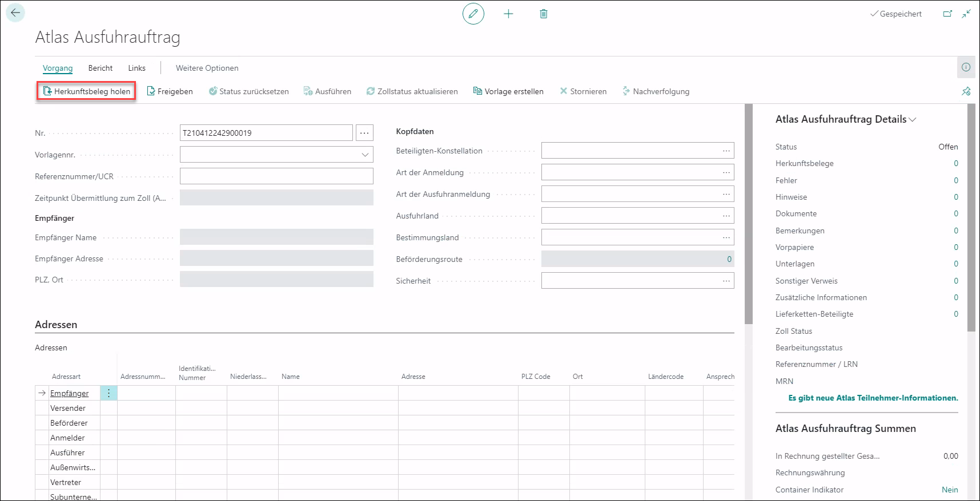Click the main page vertical scrollbar
Image resolution: width=980 pixels, height=501 pixels.
tap(749, 214)
